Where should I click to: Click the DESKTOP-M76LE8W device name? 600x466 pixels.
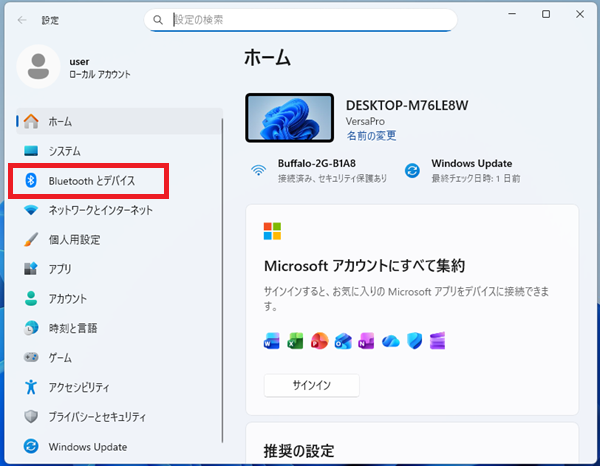point(407,105)
